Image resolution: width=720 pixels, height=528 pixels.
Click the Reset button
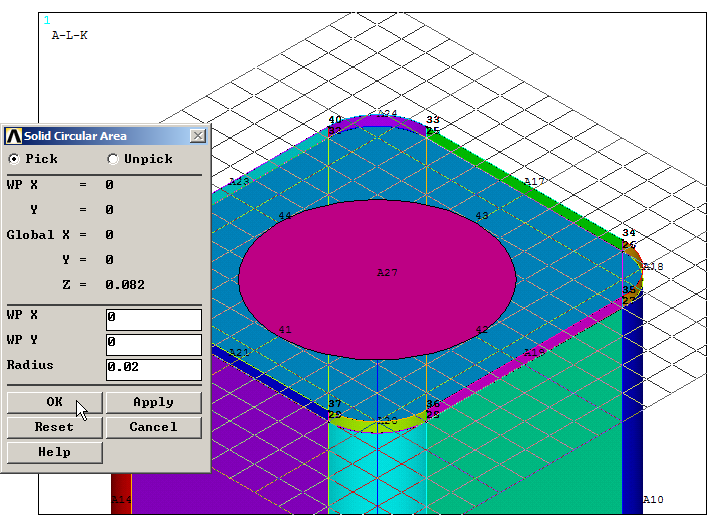(x=55, y=427)
